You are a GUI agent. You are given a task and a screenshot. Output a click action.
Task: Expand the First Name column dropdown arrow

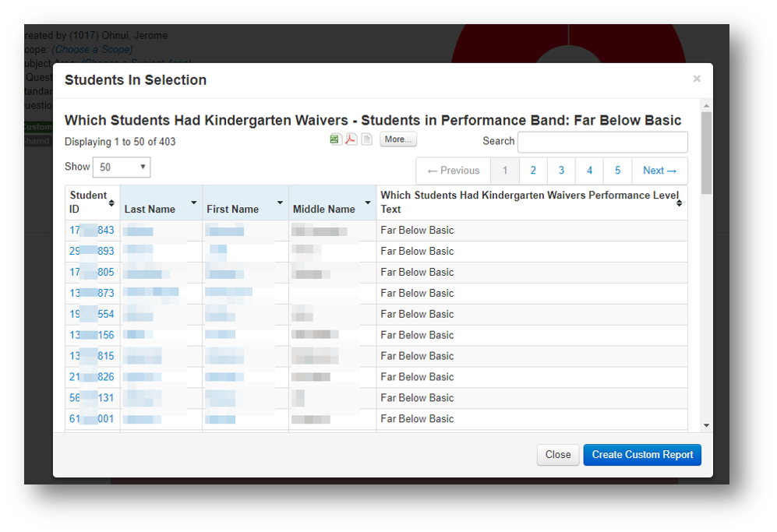coord(280,203)
